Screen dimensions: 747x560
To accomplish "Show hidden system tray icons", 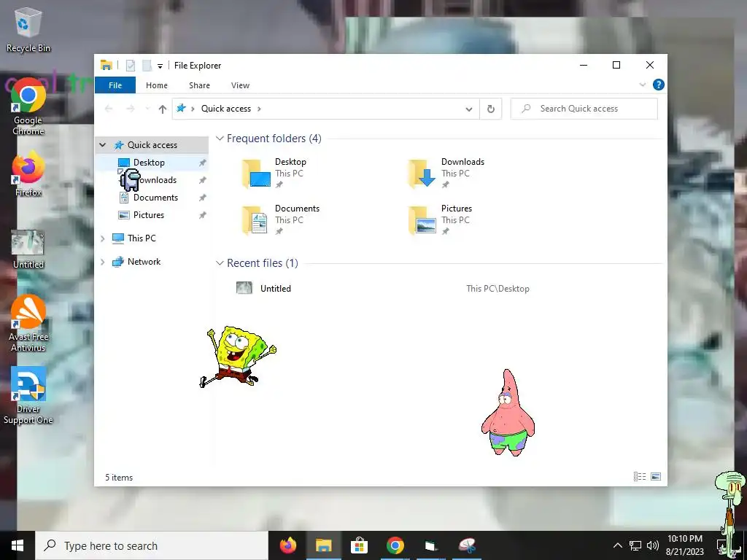I will tap(617, 545).
